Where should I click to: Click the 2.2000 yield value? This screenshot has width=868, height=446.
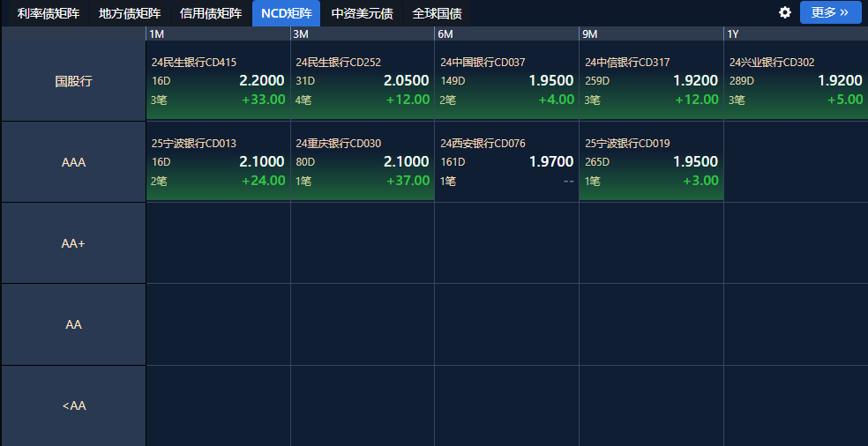(x=262, y=81)
